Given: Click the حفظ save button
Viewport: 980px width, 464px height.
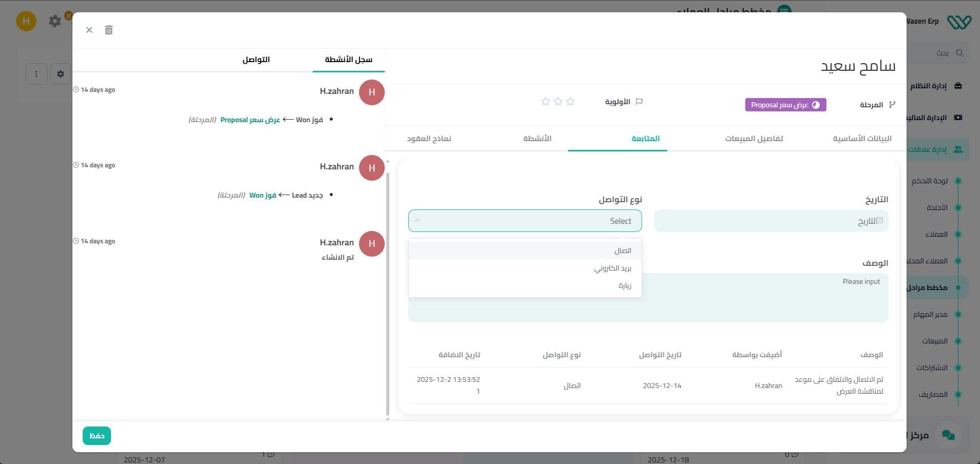Looking at the screenshot, I should pyautogui.click(x=97, y=436).
